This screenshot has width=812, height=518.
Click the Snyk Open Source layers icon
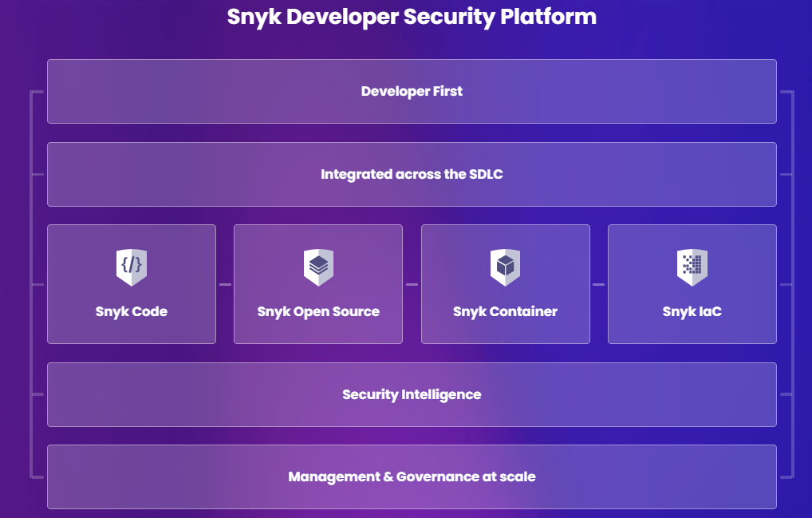click(x=318, y=267)
